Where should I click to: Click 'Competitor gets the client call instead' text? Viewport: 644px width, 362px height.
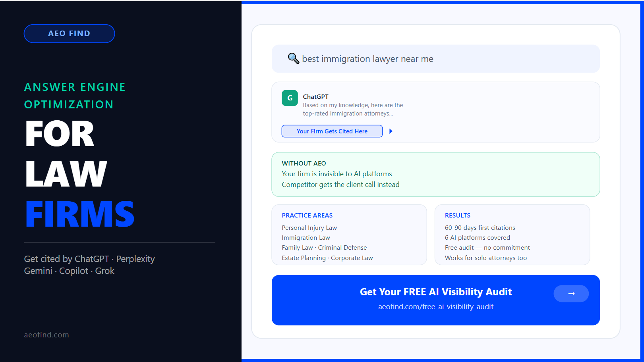(x=340, y=185)
